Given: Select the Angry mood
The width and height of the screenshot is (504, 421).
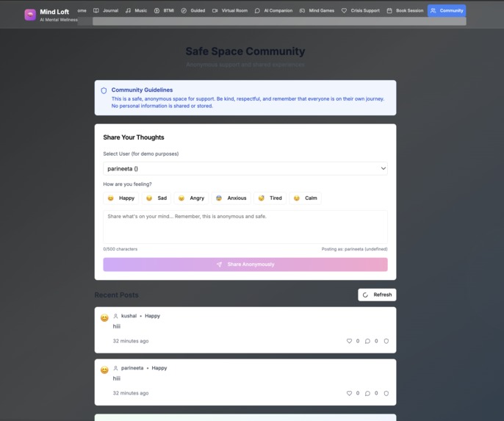Looking at the screenshot, I should coord(191,198).
